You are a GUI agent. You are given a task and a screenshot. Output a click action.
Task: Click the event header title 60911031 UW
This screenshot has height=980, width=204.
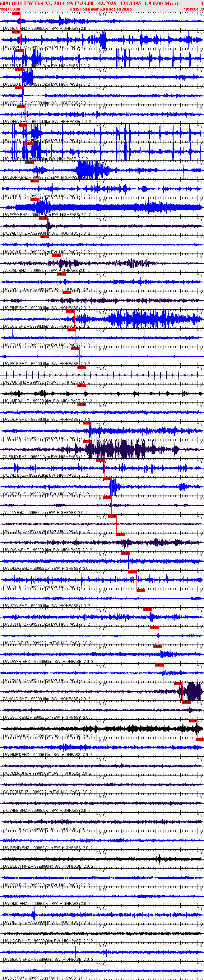point(16,3)
